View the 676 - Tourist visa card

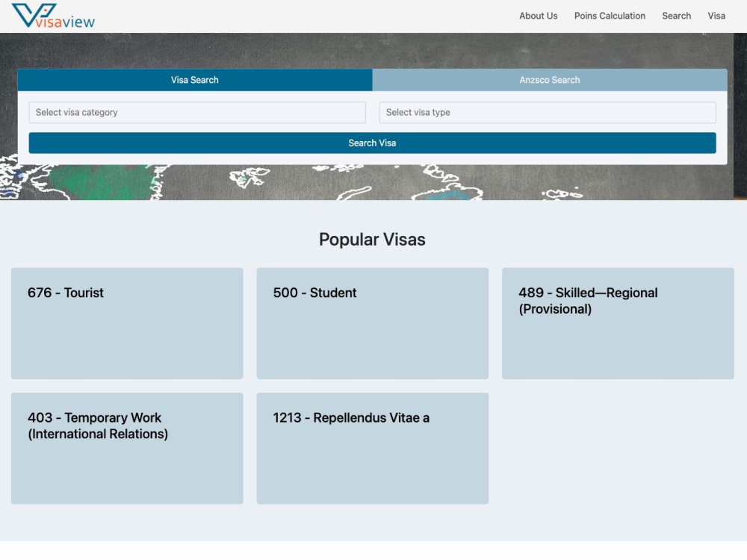pos(126,323)
